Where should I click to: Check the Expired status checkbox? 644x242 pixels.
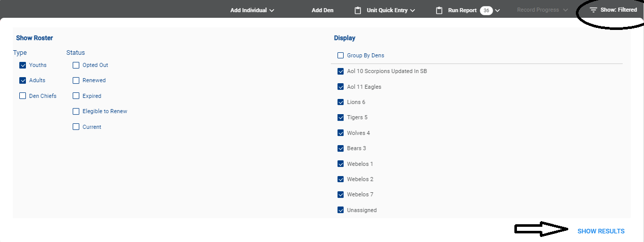click(76, 96)
